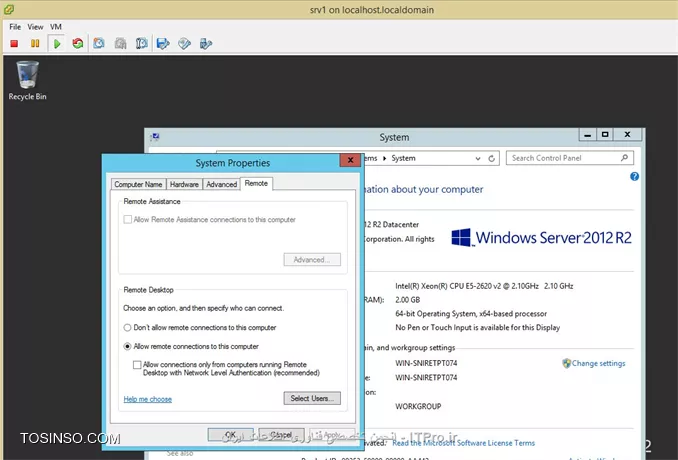Open the View menu
Screen dimensions: 678x460
pyautogui.click(x=35, y=27)
